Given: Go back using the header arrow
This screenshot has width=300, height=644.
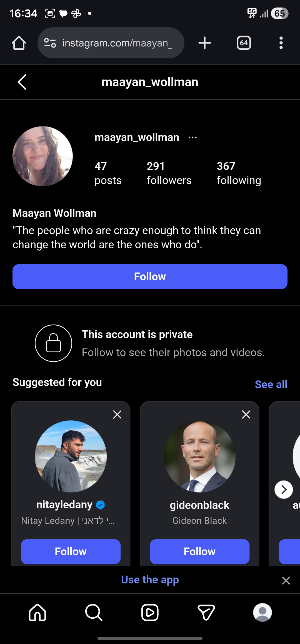Looking at the screenshot, I should click(x=22, y=82).
